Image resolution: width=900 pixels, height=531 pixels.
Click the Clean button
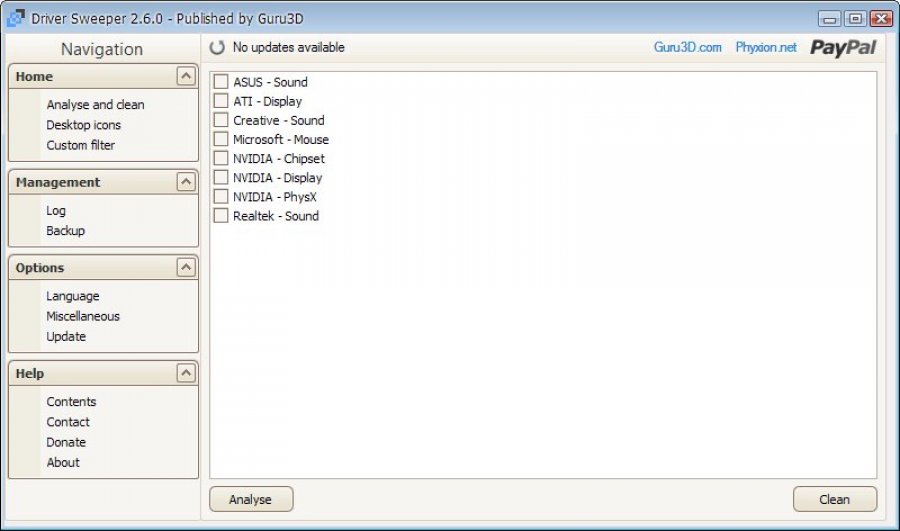coord(835,499)
